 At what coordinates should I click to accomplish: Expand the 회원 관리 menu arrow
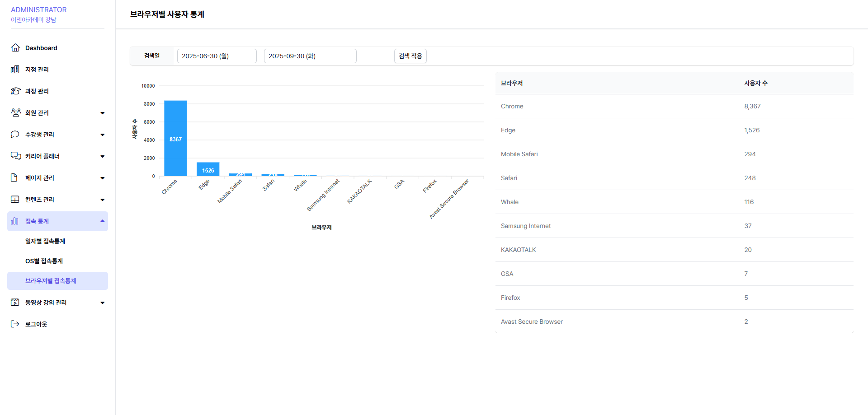[103, 113]
